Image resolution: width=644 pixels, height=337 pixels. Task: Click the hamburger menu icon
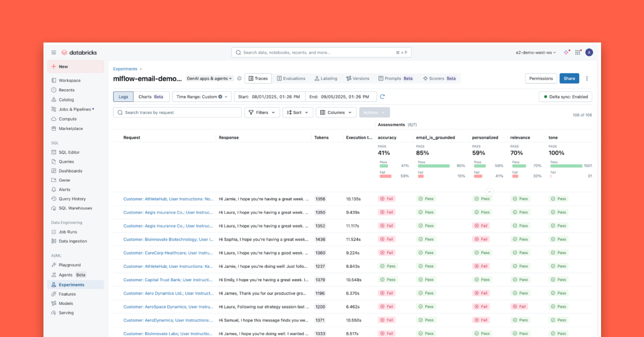pos(54,53)
